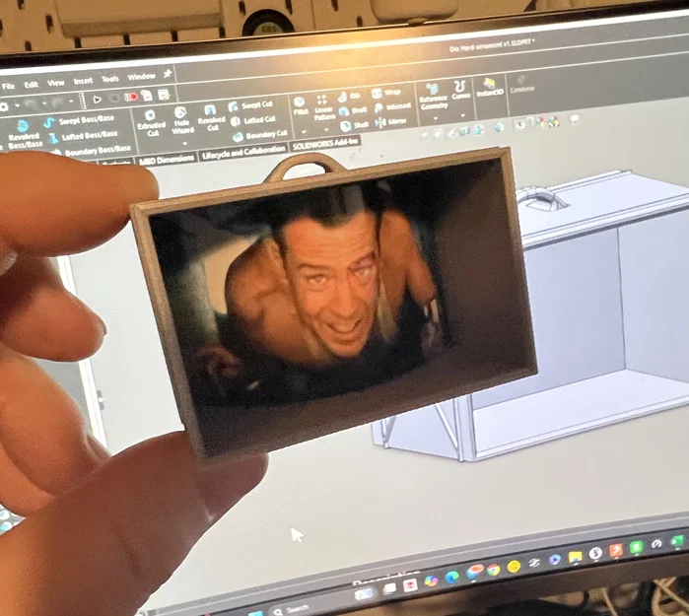Select the Linear Pattern tool
The image size is (689, 616).
click(x=324, y=108)
